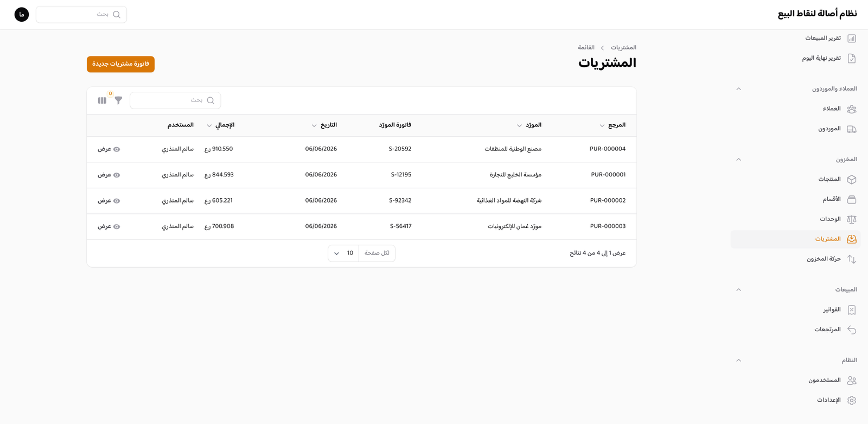The image size is (868, 424).
Task: Sort table by المرجع column
Action: [x=612, y=125]
